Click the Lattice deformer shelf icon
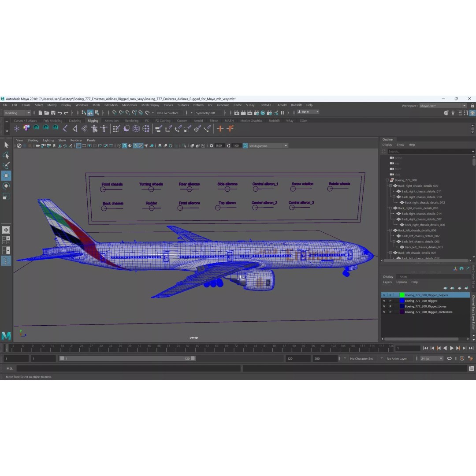Screen dimensions: 476x476 136,129
